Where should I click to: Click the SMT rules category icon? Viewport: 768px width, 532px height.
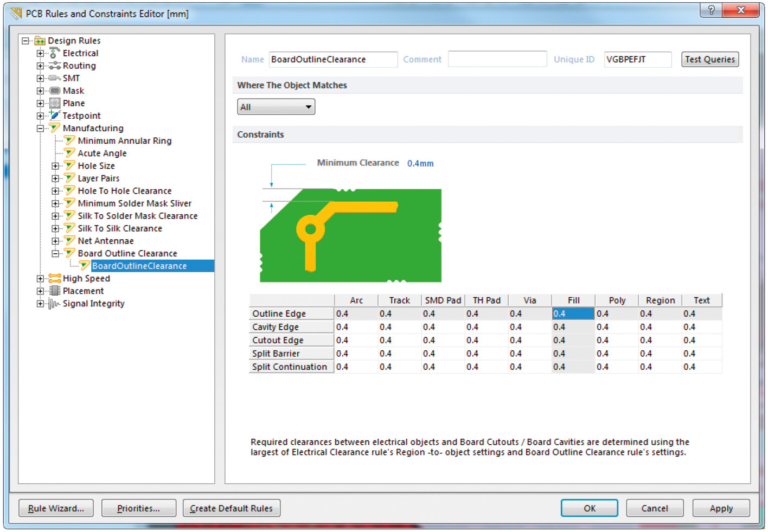coord(54,78)
